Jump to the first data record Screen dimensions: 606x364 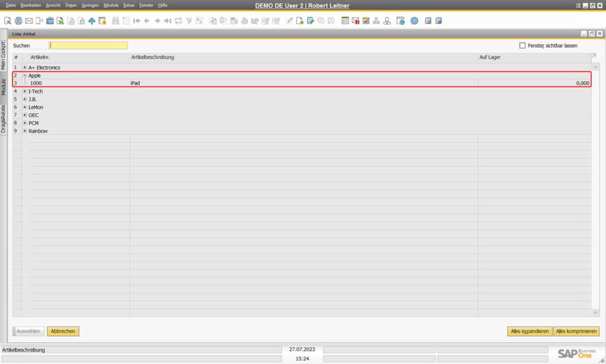pyautogui.click(x=137, y=21)
